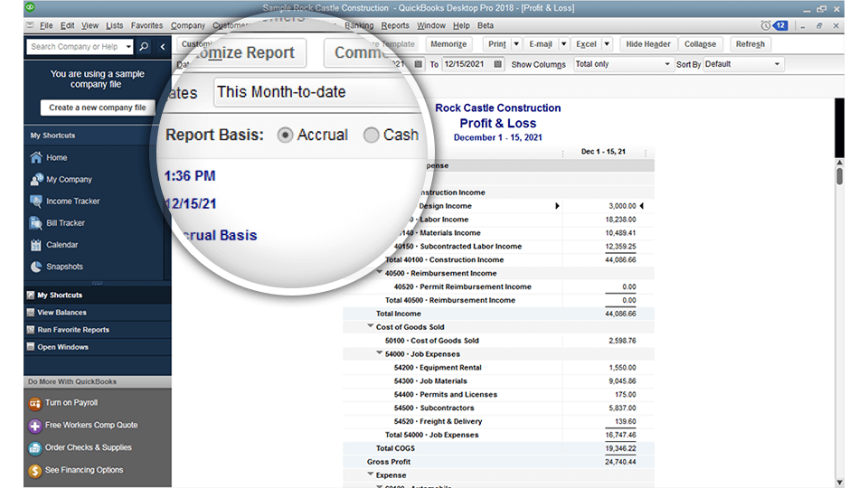
Task: Click the View Balances panel icon
Action: [31, 312]
